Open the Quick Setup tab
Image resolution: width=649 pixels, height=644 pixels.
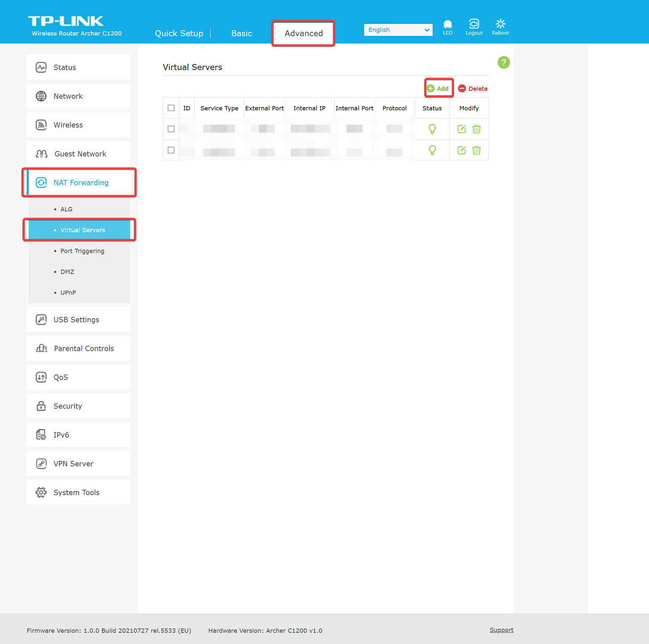(179, 33)
